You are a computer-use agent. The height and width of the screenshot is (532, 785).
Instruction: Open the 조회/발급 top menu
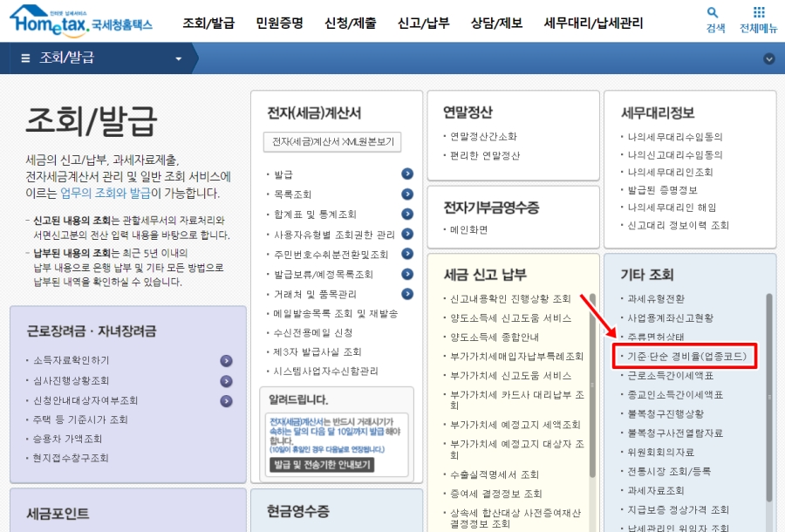coord(208,23)
